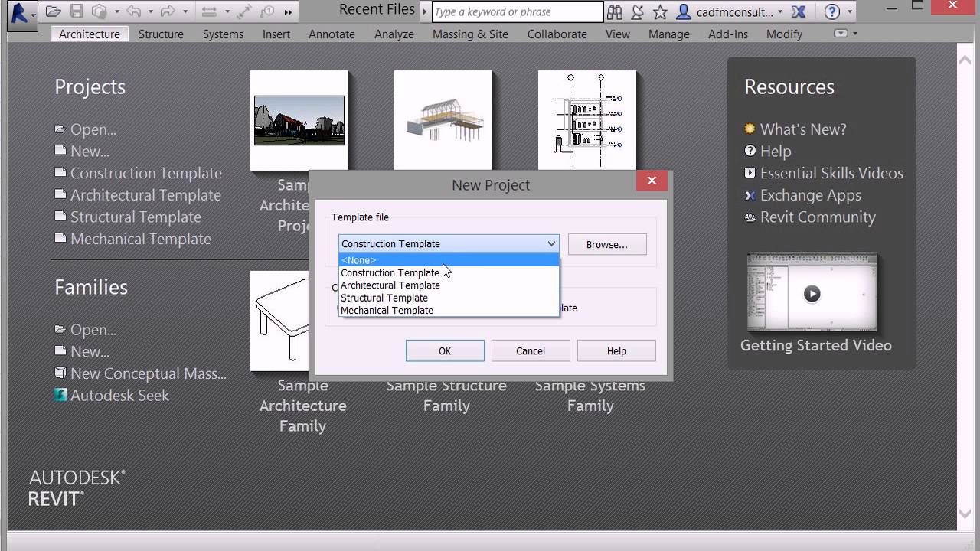
Task: Click New under Families
Action: (90, 351)
